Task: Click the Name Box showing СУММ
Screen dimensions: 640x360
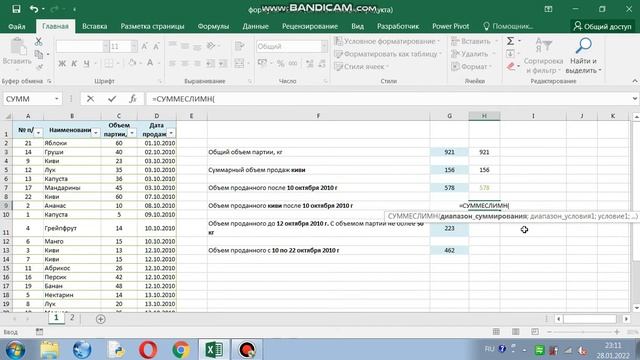Action: (29, 99)
